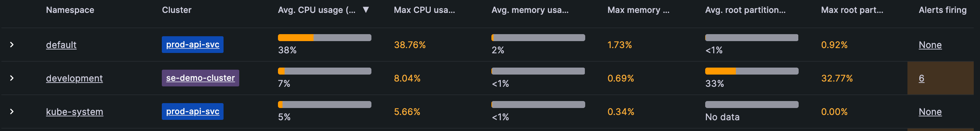The height and width of the screenshot is (131, 980).
Task: Expand the kube-system namespace row
Action: pos(12,111)
